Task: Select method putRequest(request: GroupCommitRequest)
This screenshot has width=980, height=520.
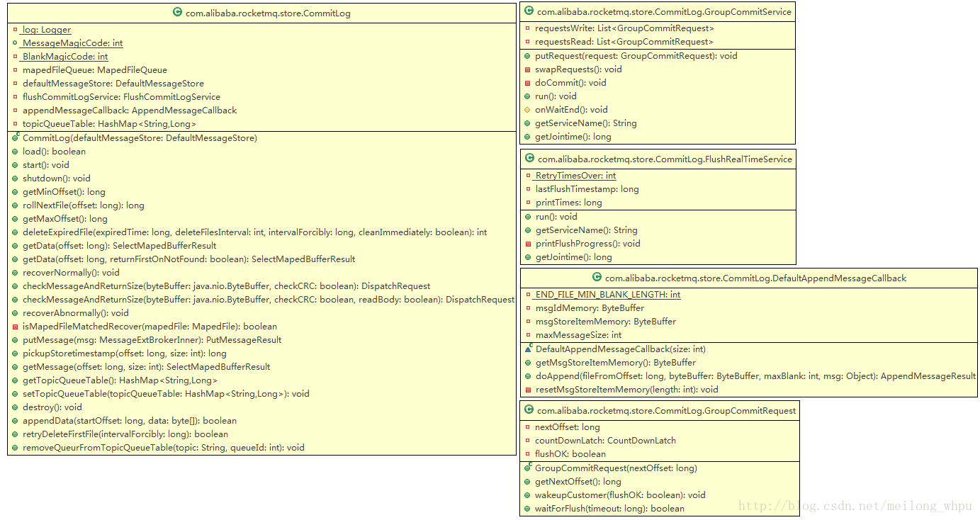Action: [x=636, y=56]
